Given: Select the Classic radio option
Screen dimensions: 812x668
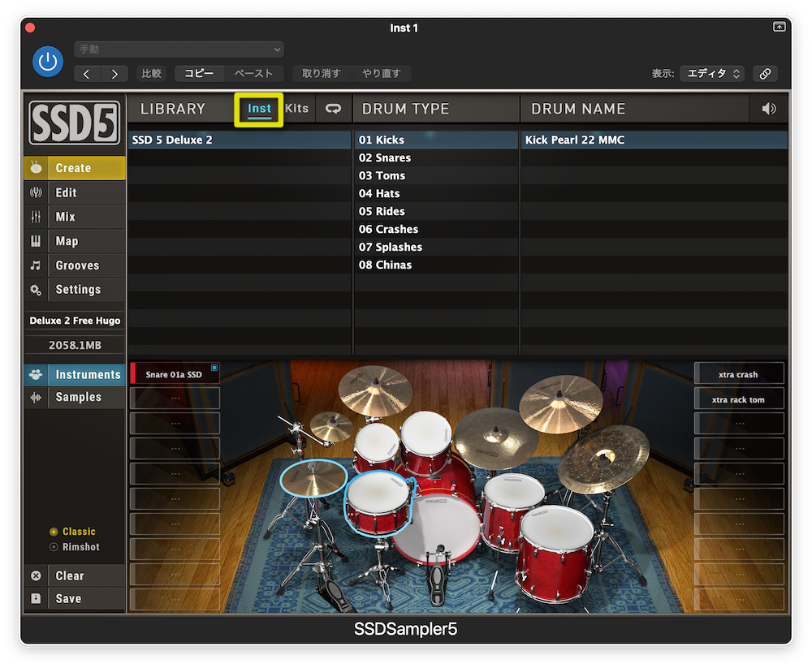Looking at the screenshot, I should (x=72, y=532).
